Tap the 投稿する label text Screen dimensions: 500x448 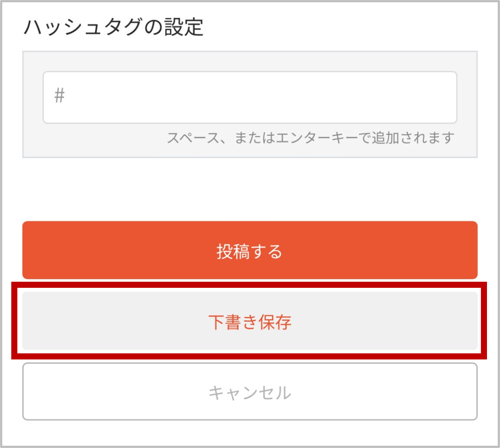click(x=250, y=251)
